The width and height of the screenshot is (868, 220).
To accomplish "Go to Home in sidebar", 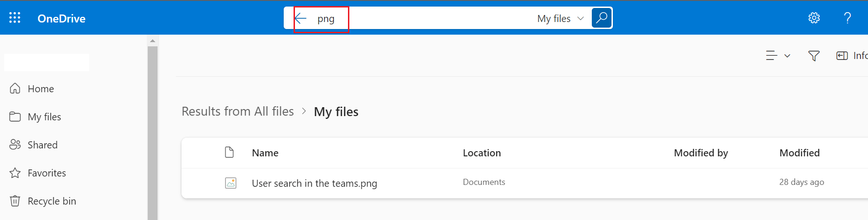I will 41,88.
